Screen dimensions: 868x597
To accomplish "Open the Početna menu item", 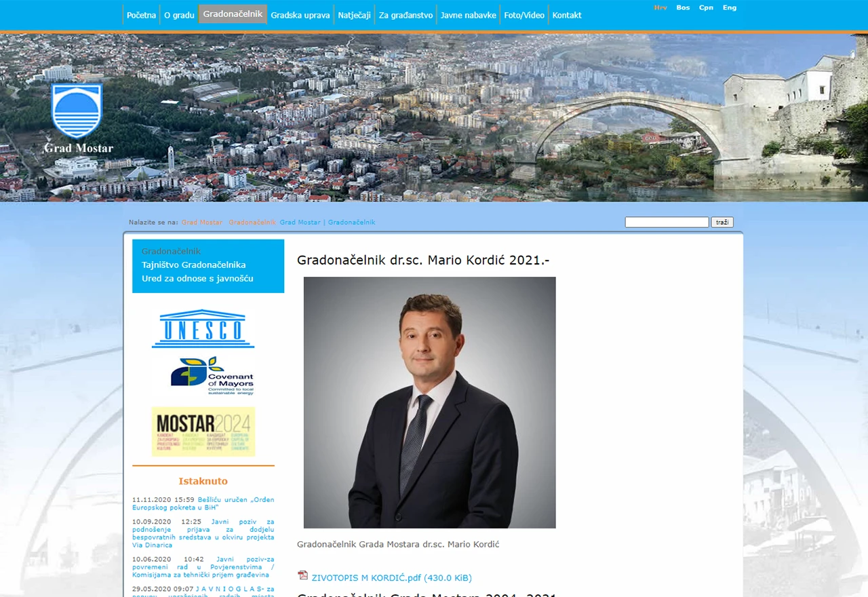I will (x=141, y=15).
